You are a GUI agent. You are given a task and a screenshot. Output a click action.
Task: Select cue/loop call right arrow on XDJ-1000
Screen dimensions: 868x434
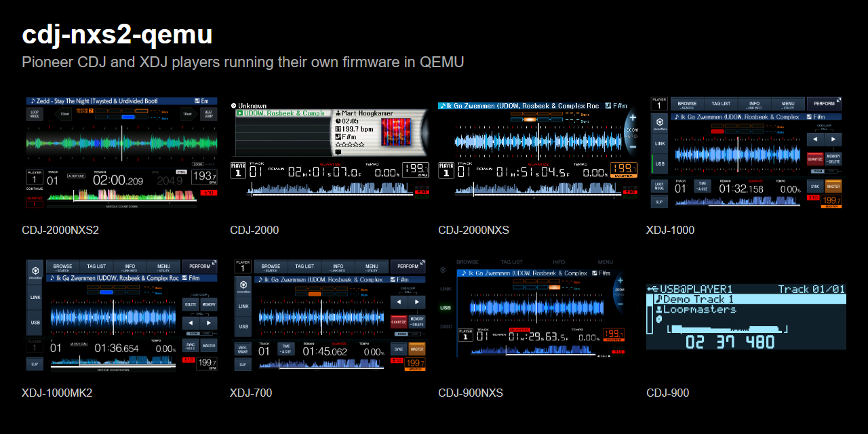click(833, 139)
